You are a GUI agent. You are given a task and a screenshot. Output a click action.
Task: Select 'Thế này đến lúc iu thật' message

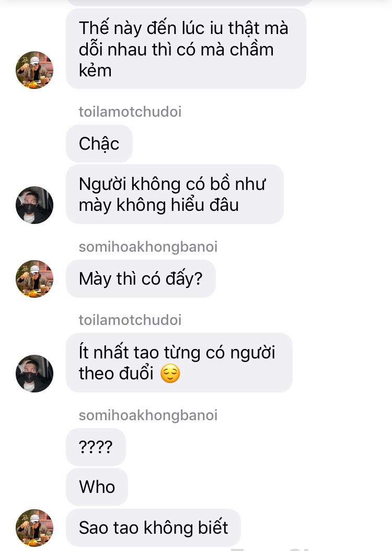(x=186, y=49)
